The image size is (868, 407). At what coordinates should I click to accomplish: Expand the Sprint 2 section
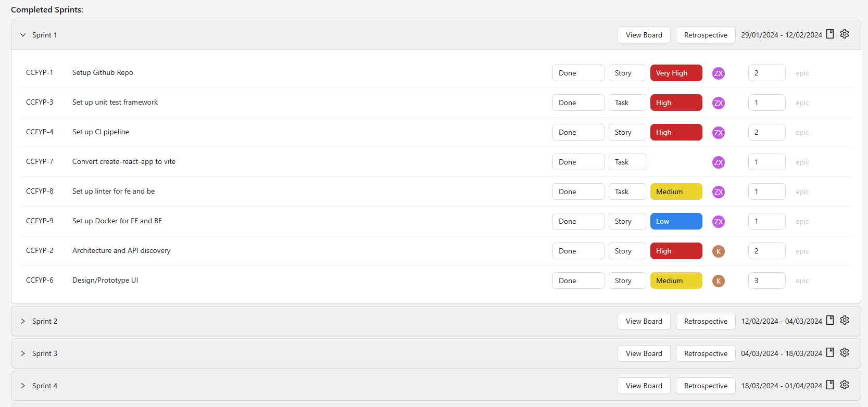23,321
